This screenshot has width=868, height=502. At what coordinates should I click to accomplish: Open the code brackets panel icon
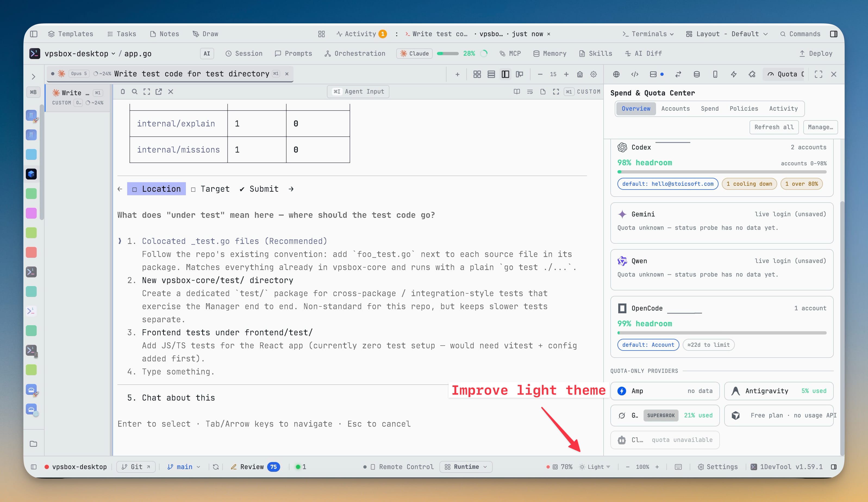coord(635,74)
